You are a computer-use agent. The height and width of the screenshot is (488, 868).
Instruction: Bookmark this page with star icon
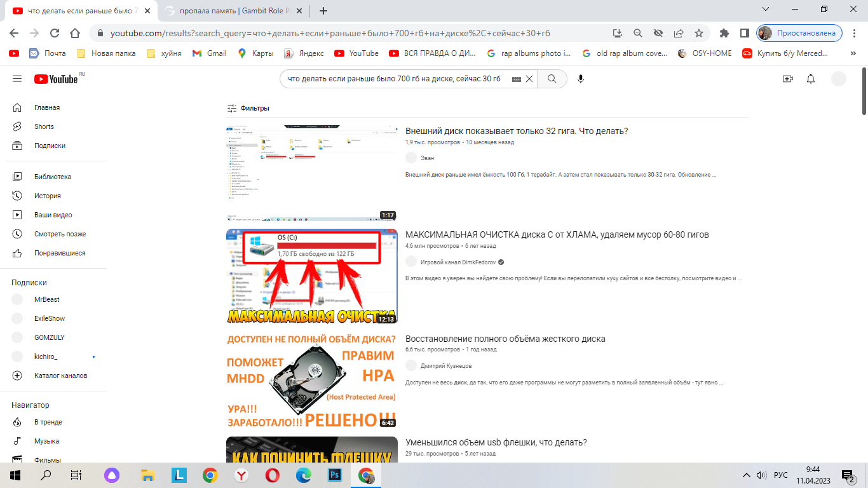click(x=699, y=33)
